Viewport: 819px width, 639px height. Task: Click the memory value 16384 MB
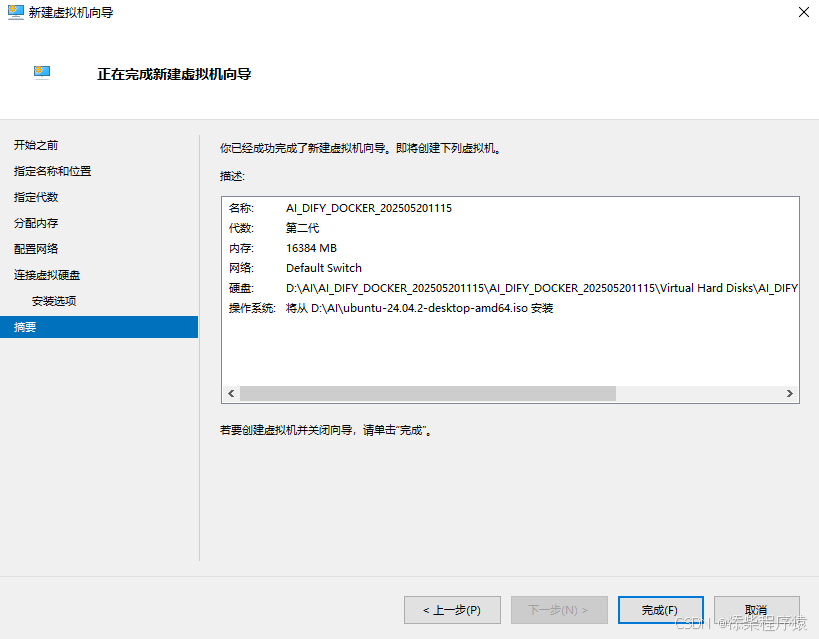311,248
